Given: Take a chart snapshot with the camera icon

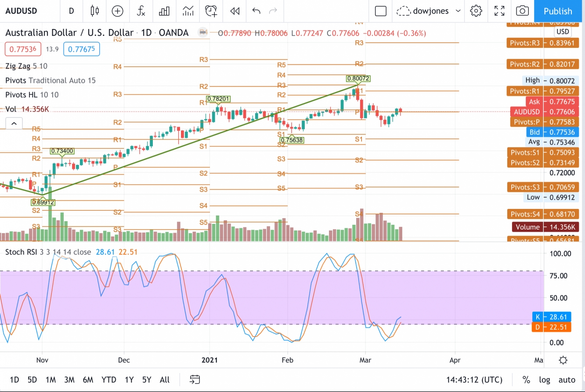Looking at the screenshot, I should (x=522, y=11).
